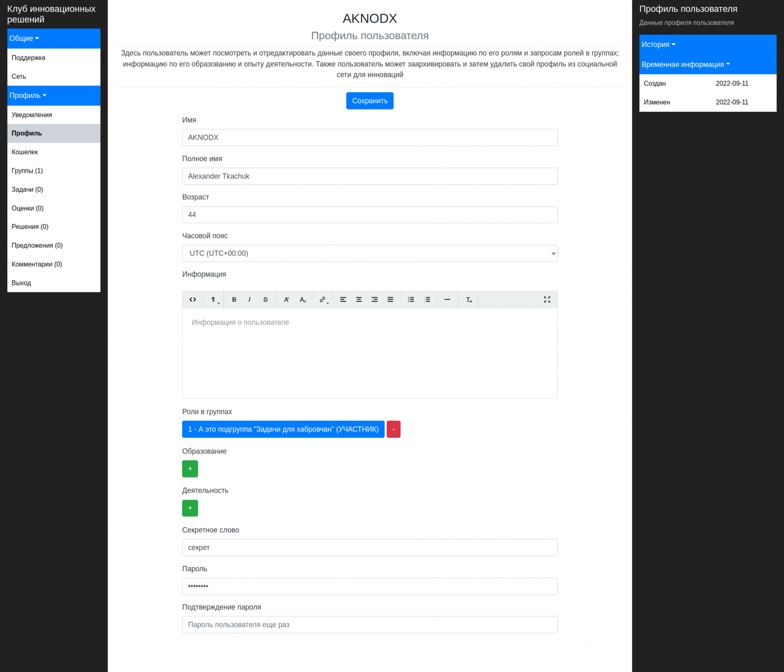Collapse the Общие sidebar section
The width and height of the screenshot is (784, 672).
pyautogui.click(x=54, y=39)
